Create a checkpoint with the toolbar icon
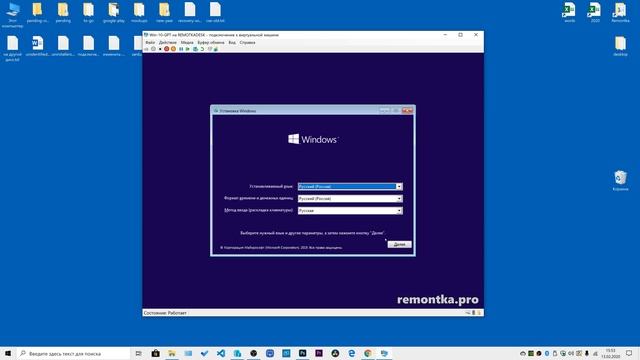Image resolution: width=640 pixels, height=360 pixels. [196, 49]
